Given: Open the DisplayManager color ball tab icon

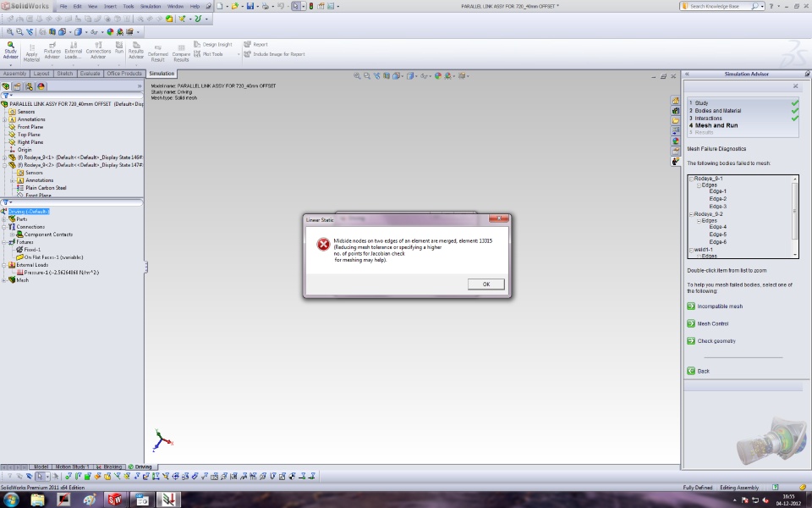Looking at the screenshot, I should pos(41,86).
